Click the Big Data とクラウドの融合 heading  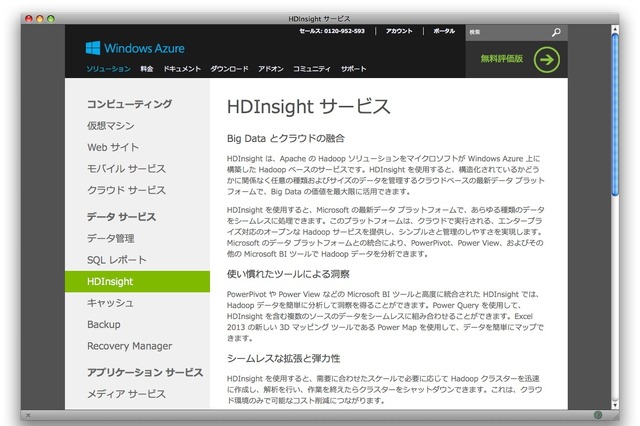(x=286, y=139)
